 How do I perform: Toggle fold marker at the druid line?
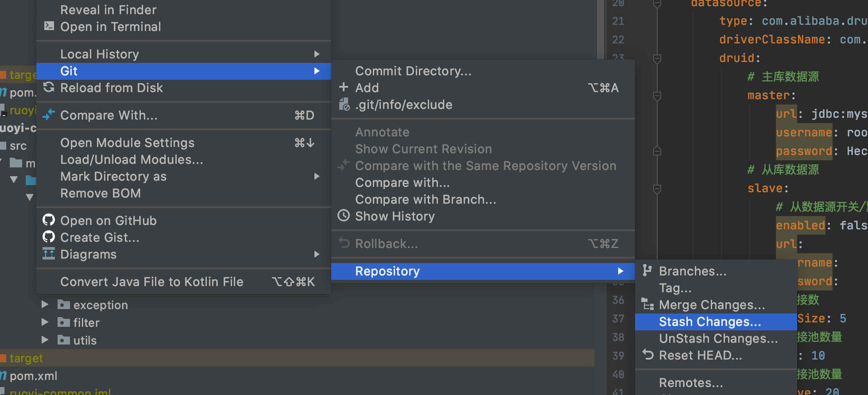(x=657, y=58)
